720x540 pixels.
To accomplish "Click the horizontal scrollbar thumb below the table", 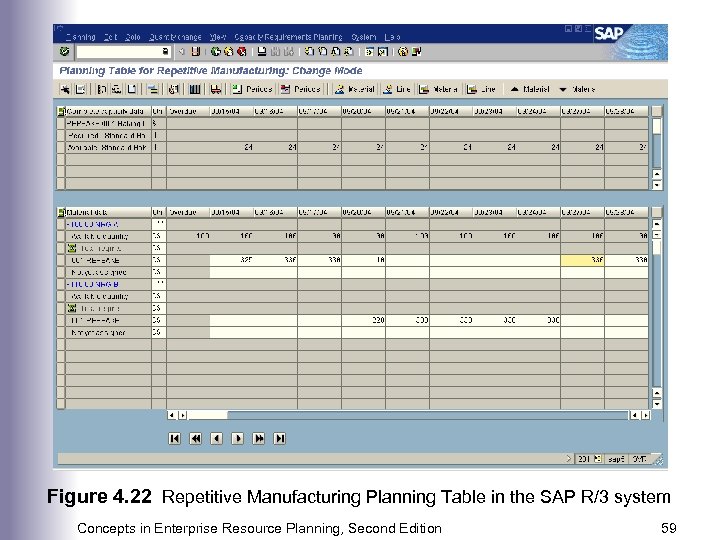I will pos(207,415).
